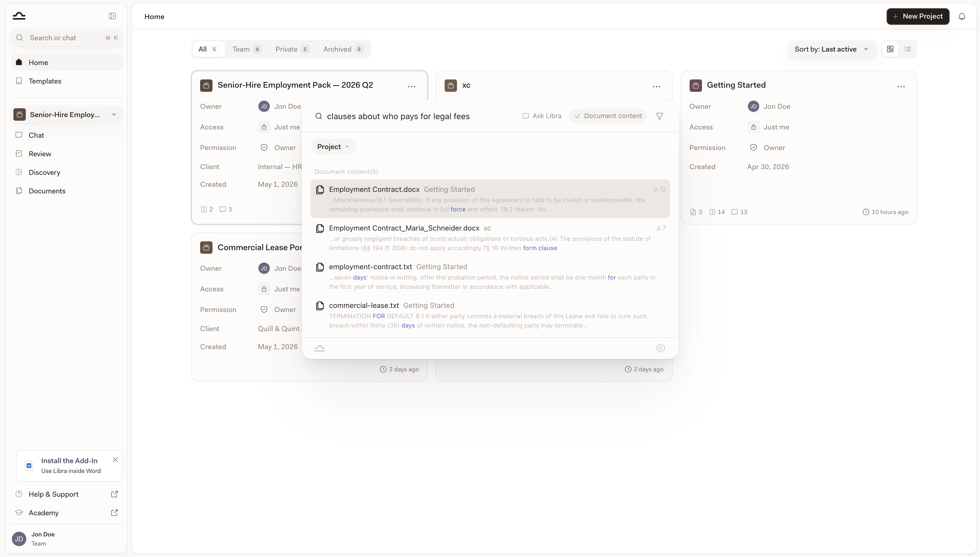Screen dimensions: 980x557
Task: Open search settings hexagon icon
Action: click(x=661, y=348)
